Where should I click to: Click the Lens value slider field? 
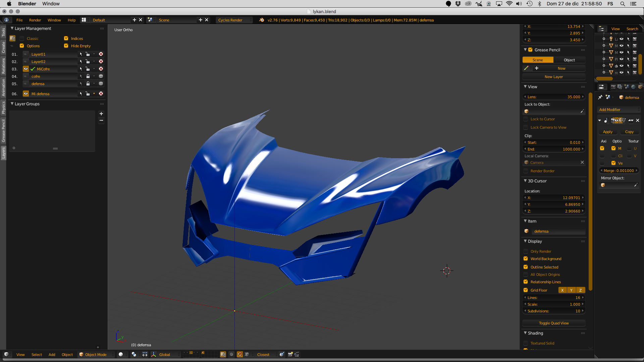(x=554, y=97)
